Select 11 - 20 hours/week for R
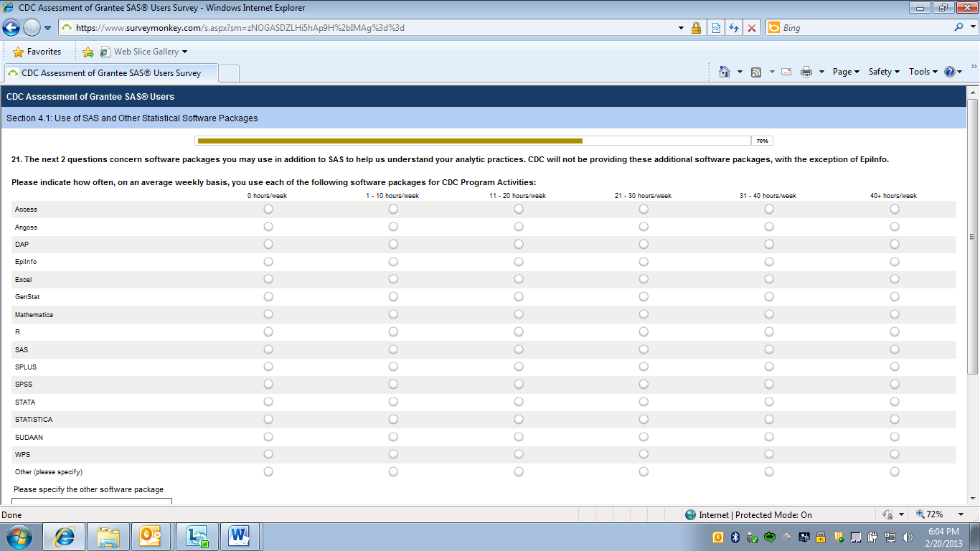Screen dimensions: 980x551 (519, 331)
